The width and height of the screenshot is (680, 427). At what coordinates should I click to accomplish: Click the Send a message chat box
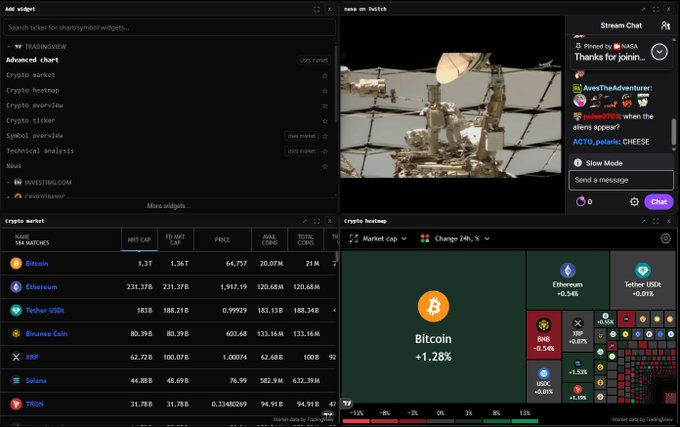621,180
